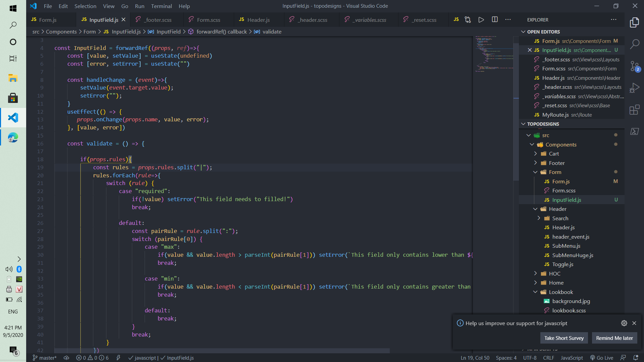
Task: Open the Extensions view
Action: [634, 110]
